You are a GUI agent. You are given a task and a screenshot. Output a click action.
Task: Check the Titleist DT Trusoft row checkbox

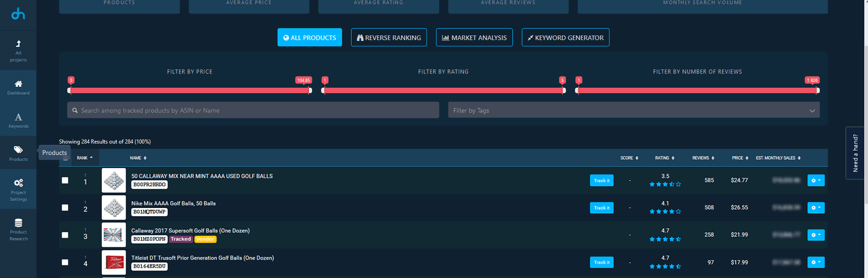65,262
